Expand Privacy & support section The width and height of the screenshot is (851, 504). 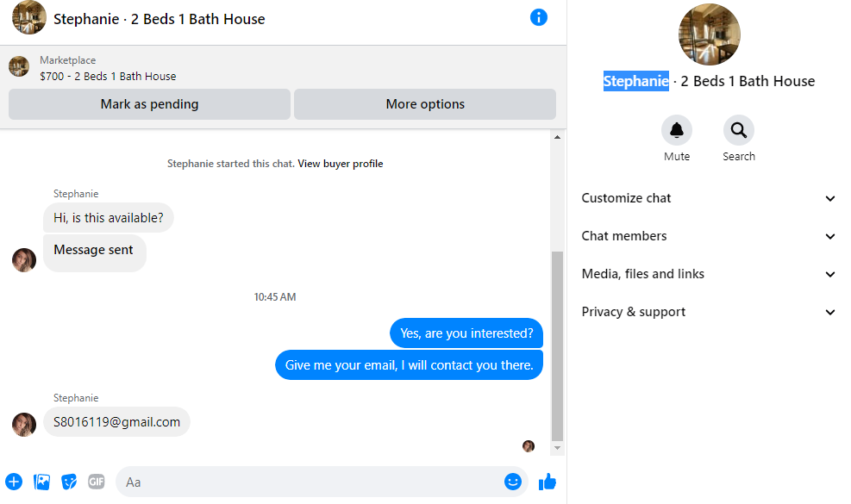click(708, 312)
